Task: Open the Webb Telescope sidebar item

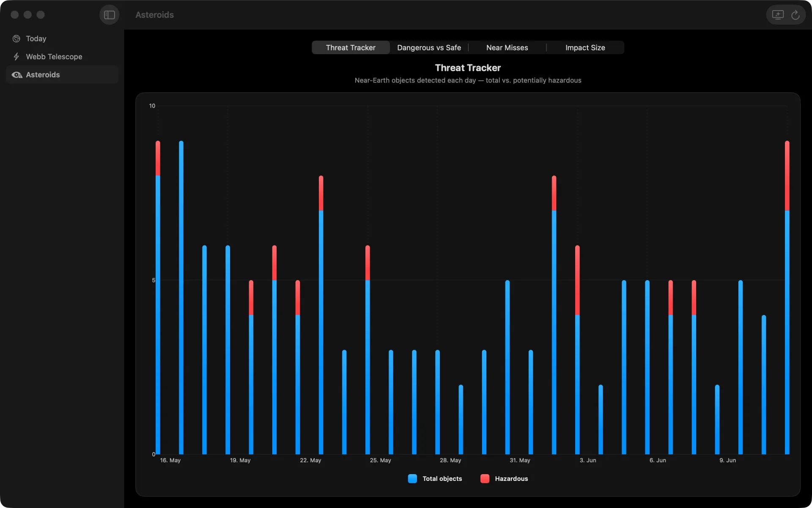Action: 62,57
